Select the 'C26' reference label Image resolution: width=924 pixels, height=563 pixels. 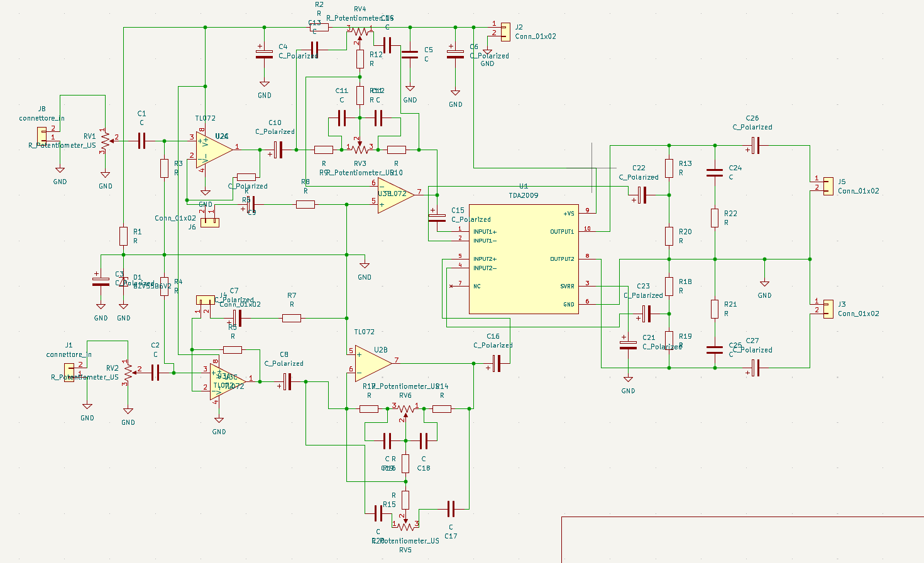tap(752, 118)
